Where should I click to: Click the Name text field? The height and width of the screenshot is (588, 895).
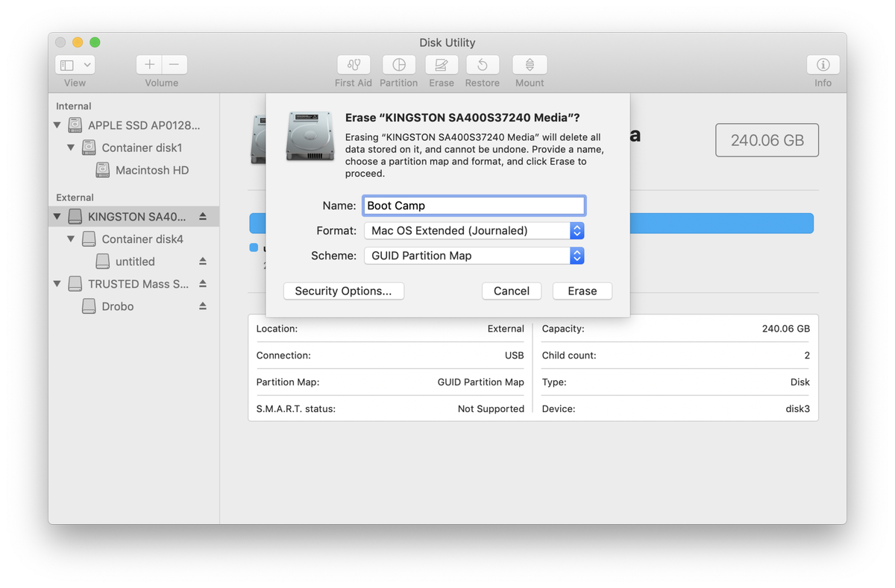click(474, 206)
